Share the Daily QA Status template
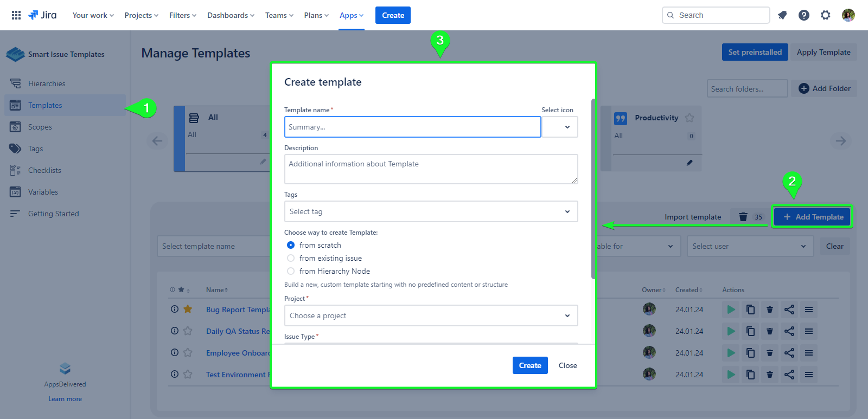 click(789, 331)
